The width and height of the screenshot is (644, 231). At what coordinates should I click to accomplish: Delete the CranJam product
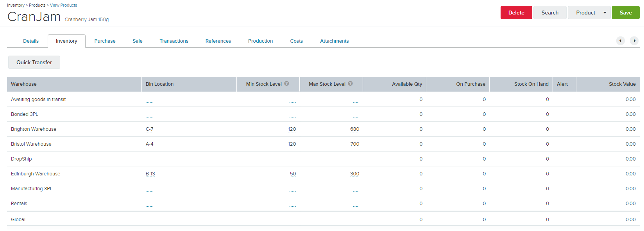(516, 13)
